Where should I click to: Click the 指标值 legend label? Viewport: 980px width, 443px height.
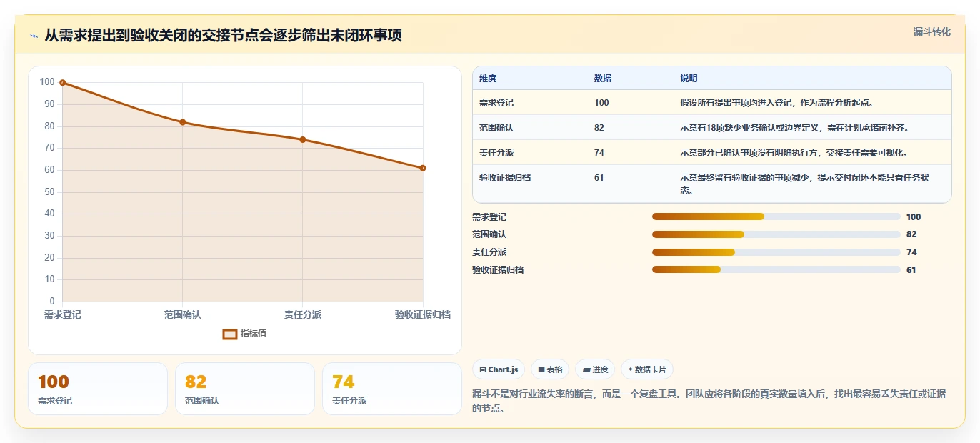click(x=254, y=334)
